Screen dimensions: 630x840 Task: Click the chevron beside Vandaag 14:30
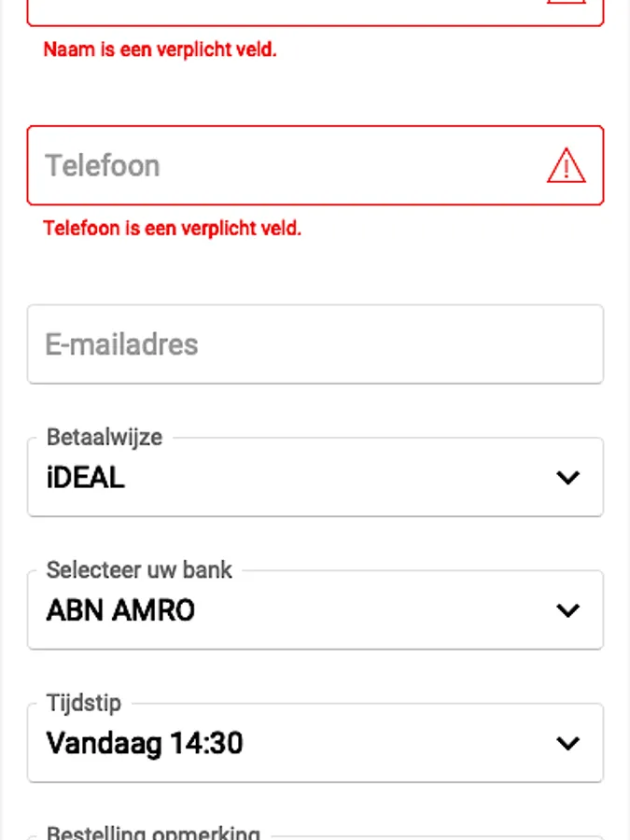567,744
